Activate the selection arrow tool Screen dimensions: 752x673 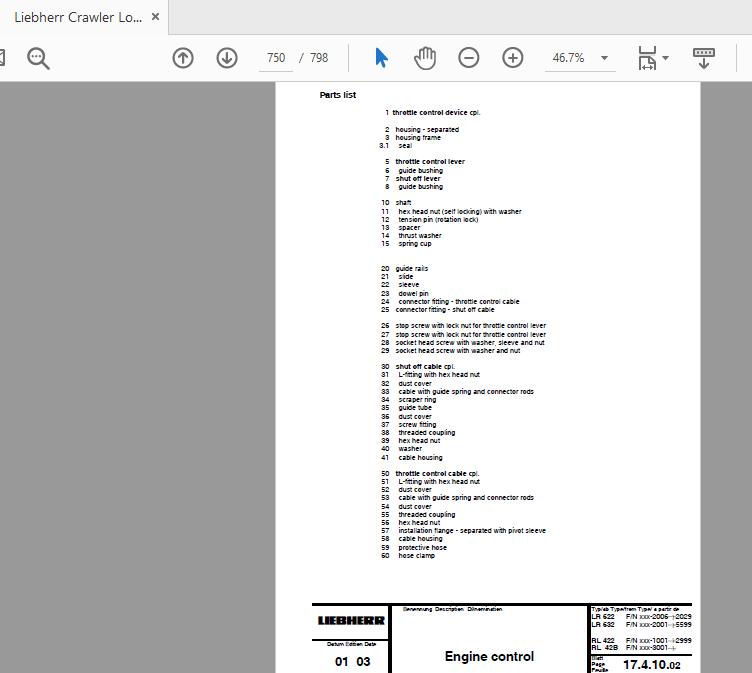381,58
